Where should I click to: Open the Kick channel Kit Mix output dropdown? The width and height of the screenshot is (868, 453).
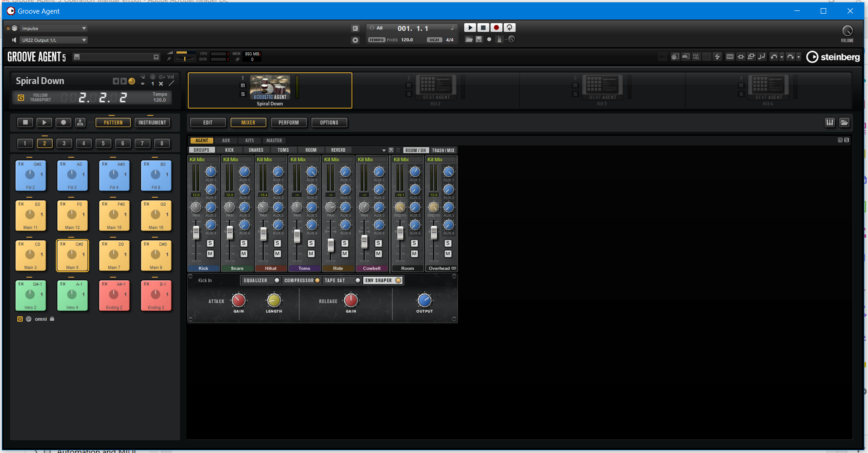click(x=203, y=159)
